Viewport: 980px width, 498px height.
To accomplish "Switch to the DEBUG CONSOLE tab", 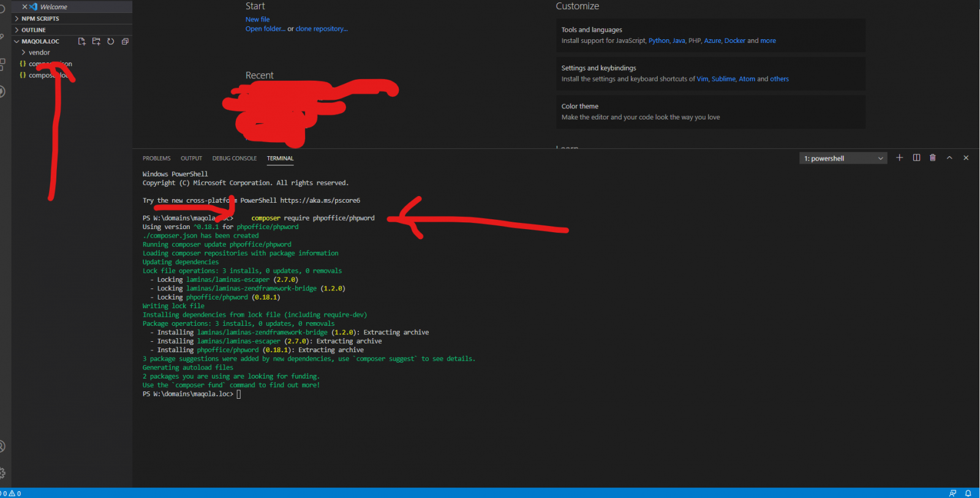I will click(235, 159).
